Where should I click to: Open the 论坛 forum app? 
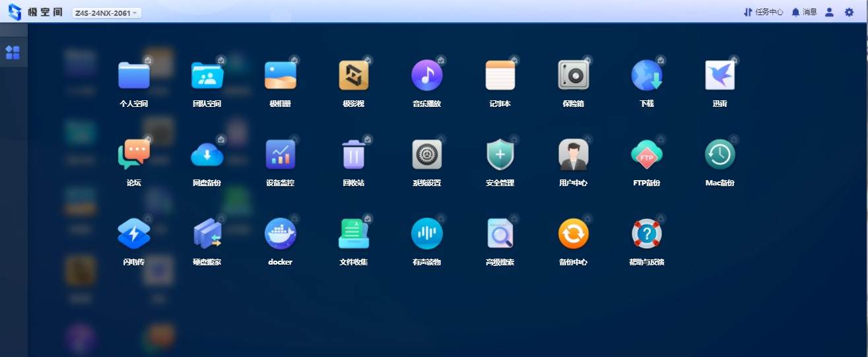click(134, 154)
